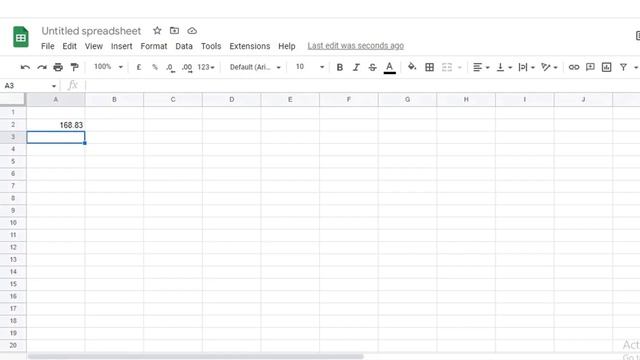Open the Edit menu
Screen dimensions: 640x360
[69, 46]
